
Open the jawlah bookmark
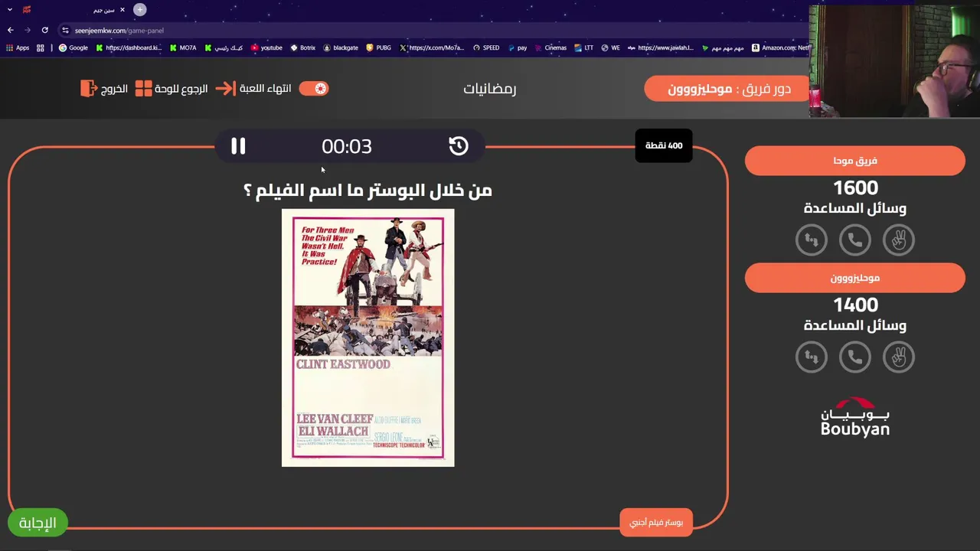point(661,47)
